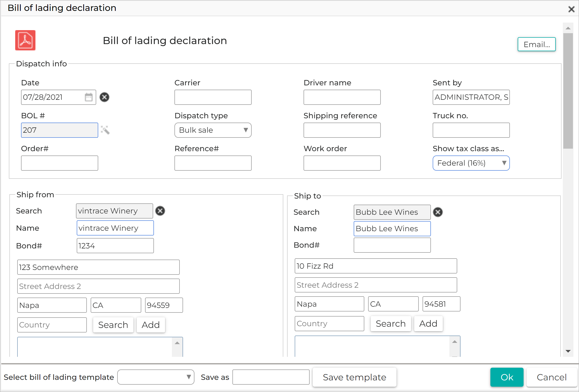Clear the Date field with X icon

coord(104,97)
